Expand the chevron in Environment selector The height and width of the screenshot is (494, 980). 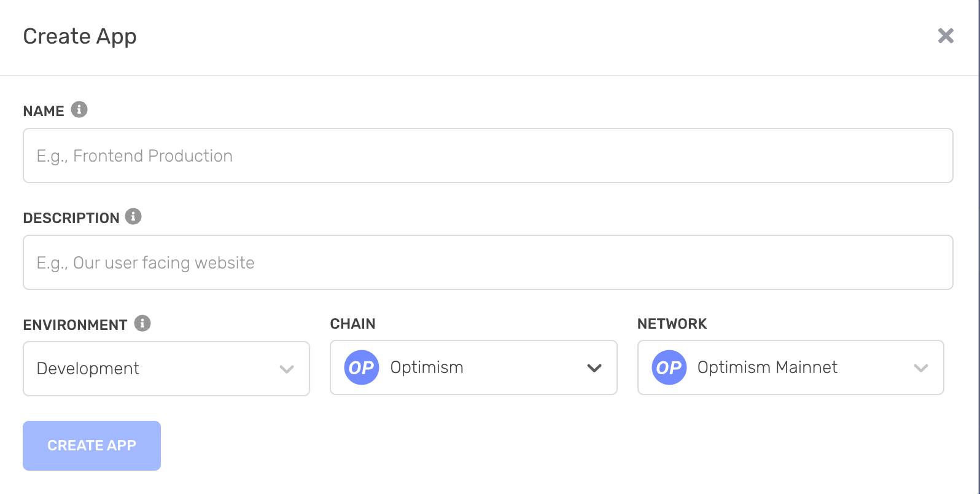pyautogui.click(x=287, y=369)
